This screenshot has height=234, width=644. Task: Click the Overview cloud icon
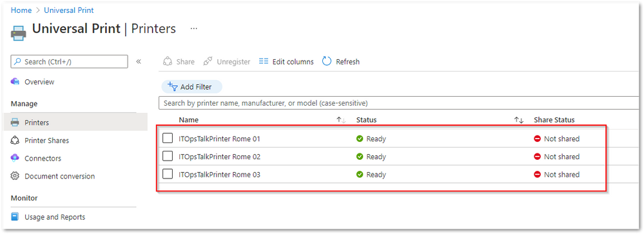[x=15, y=81]
